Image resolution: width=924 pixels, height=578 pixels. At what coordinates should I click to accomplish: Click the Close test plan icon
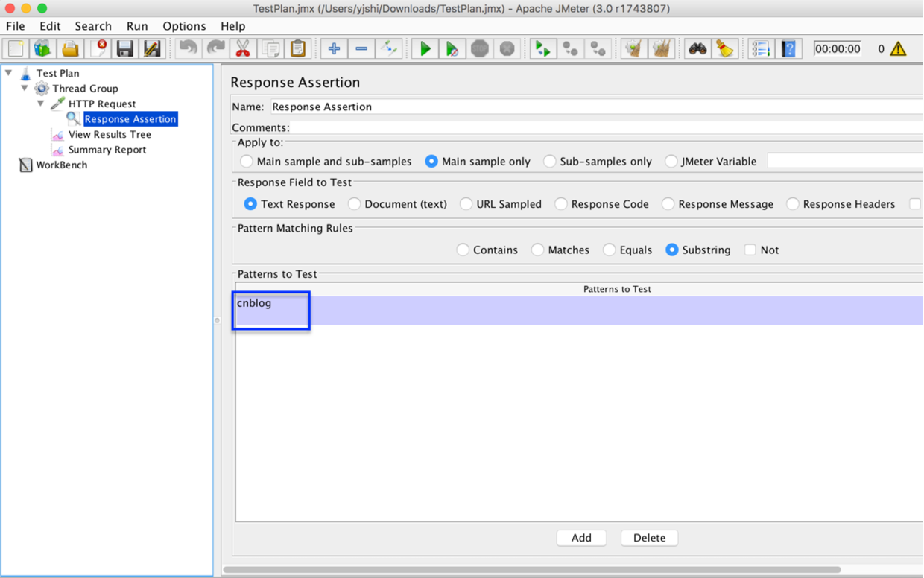(98, 49)
